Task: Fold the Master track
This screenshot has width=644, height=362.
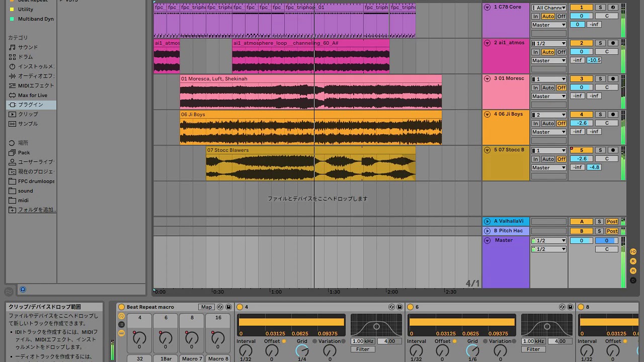Action: point(487,241)
